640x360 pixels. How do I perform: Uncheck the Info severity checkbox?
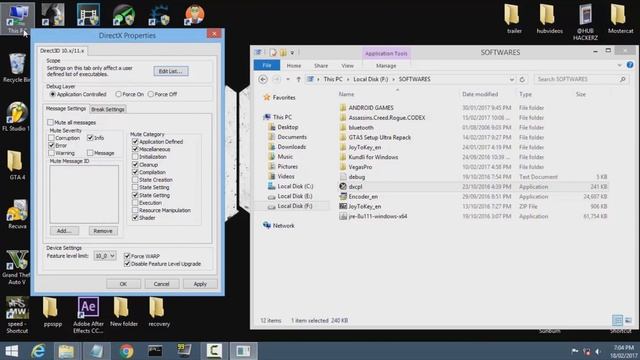tap(90, 138)
